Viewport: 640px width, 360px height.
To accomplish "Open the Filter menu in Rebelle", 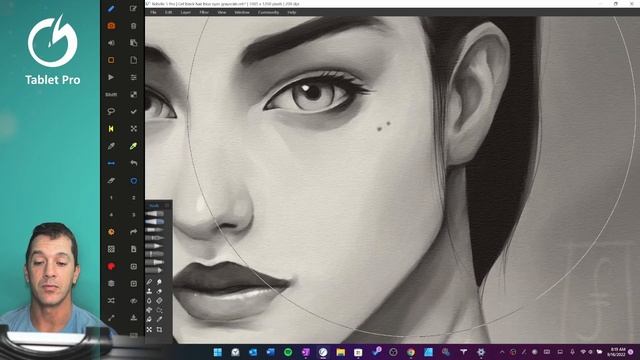I will [x=204, y=13].
